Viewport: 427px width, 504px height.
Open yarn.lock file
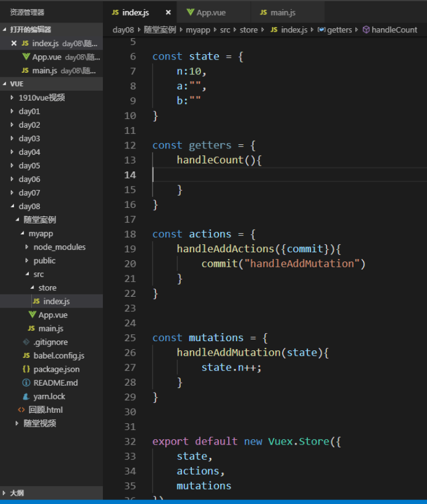[51, 396]
